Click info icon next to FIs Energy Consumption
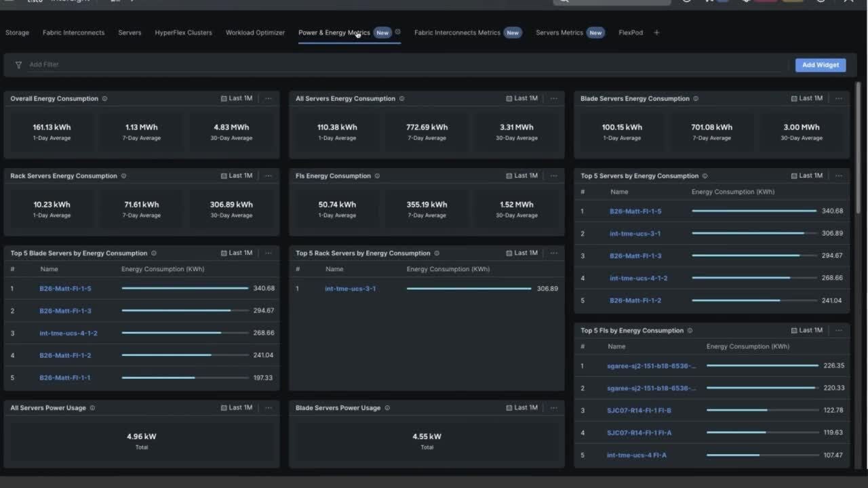 (x=377, y=176)
